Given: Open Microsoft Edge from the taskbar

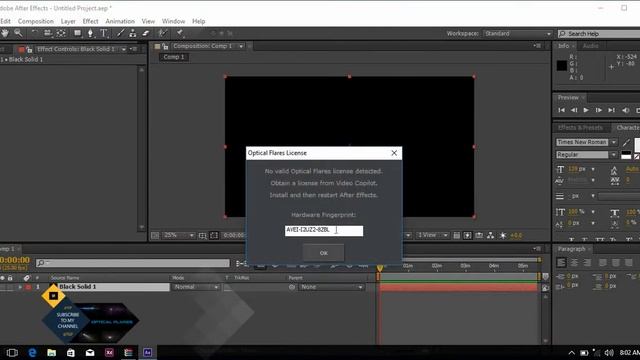Looking at the screenshot, I should (x=32, y=352).
